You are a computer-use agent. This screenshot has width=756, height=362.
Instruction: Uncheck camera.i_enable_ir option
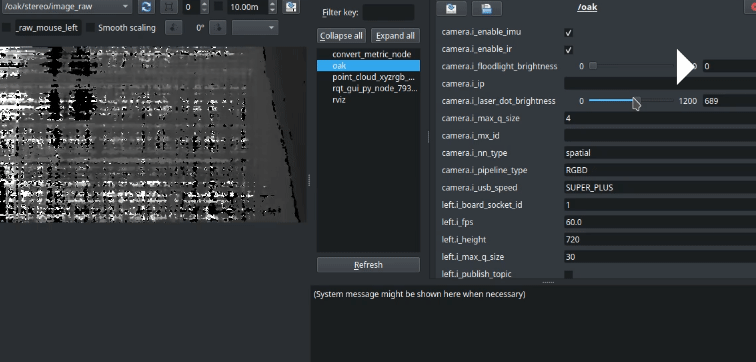click(x=569, y=50)
